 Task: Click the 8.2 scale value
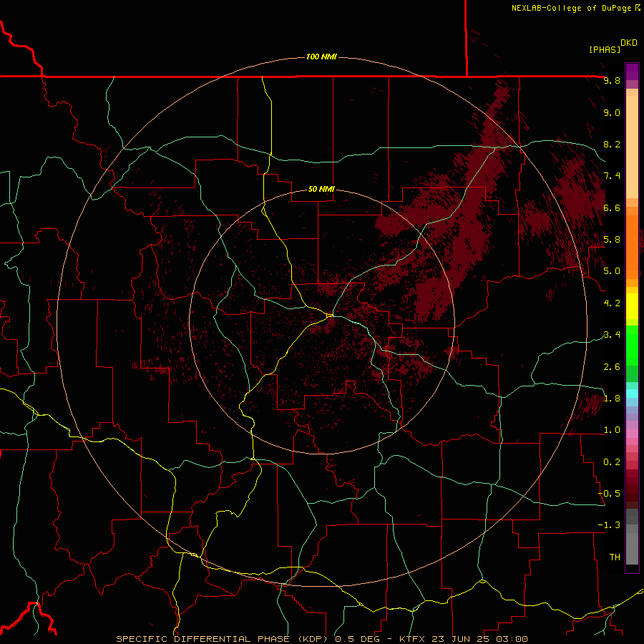point(612,144)
